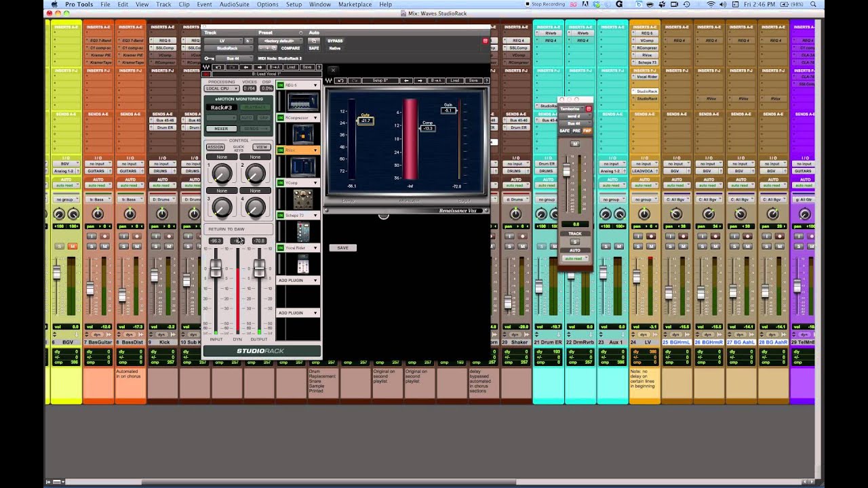Viewport: 868px width, 488px height.
Task: Click the record enable button on LV track
Action: tap(651, 236)
